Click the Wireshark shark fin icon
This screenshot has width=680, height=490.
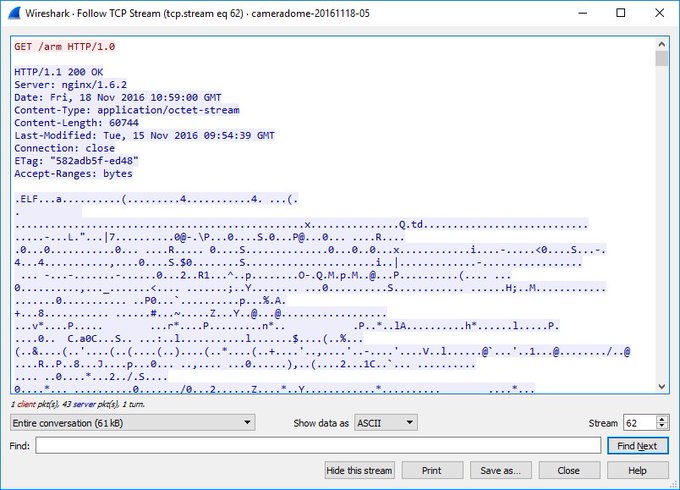(x=15, y=13)
